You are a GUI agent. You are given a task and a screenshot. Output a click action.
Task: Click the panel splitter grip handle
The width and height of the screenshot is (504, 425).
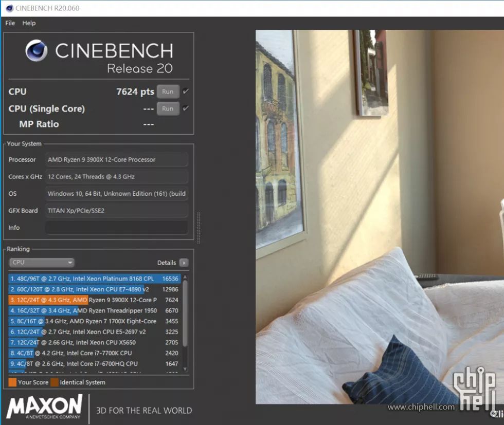pos(199,228)
